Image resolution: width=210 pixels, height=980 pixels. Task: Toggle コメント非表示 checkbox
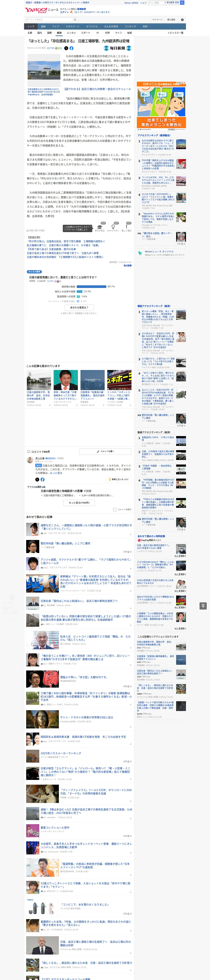point(115,509)
